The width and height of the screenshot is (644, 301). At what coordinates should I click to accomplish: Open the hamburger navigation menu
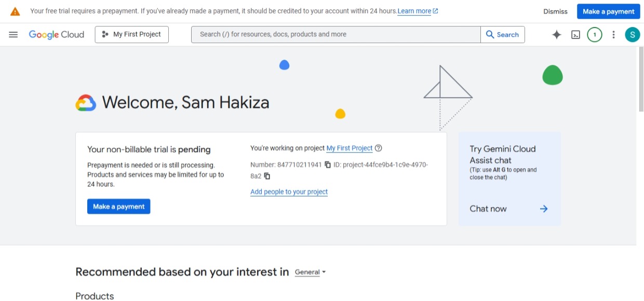(x=14, y=35)
